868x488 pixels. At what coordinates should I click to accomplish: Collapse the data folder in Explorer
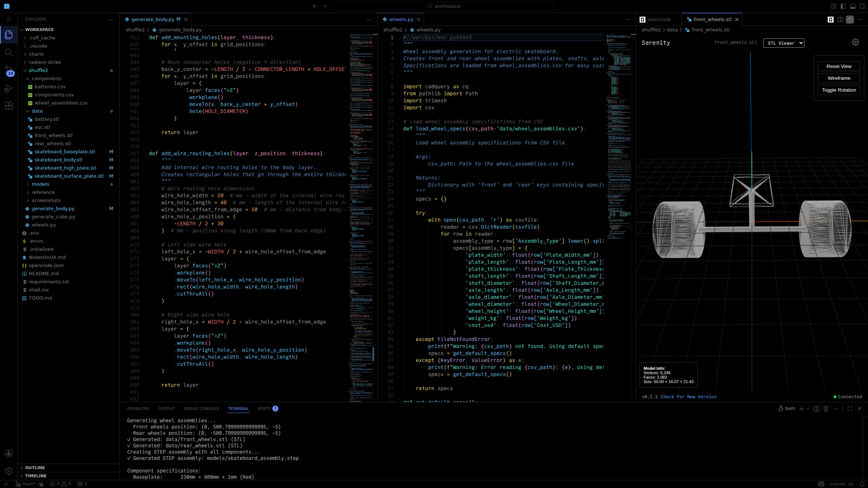pyautogui.click(x=37, y=111)
